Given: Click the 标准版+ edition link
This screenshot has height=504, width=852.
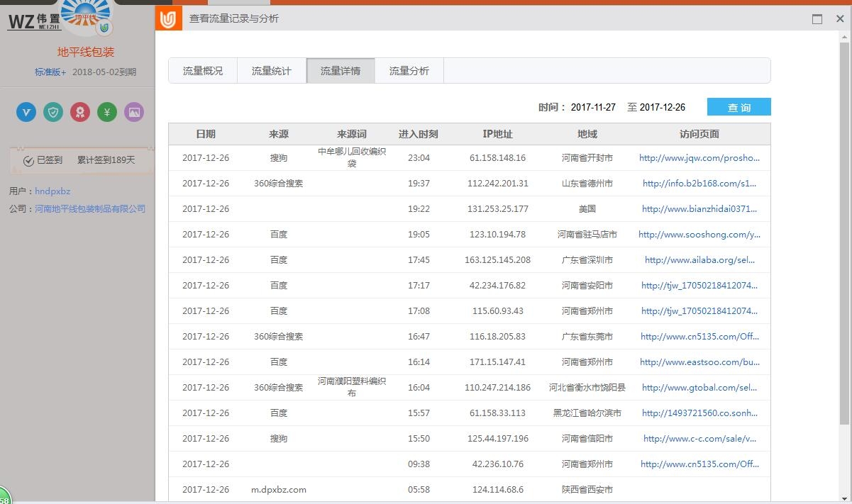Looking at the screenshot, I should tap(50, 72).
